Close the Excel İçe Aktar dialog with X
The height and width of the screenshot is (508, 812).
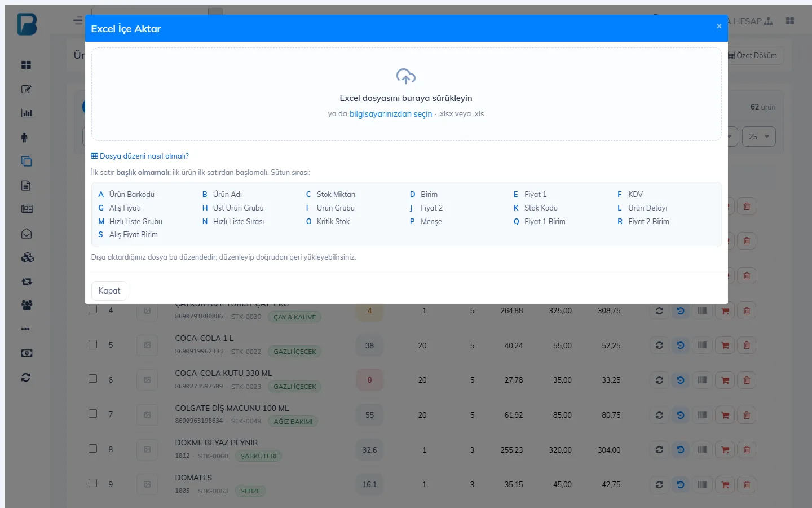[x=719, y=26]
